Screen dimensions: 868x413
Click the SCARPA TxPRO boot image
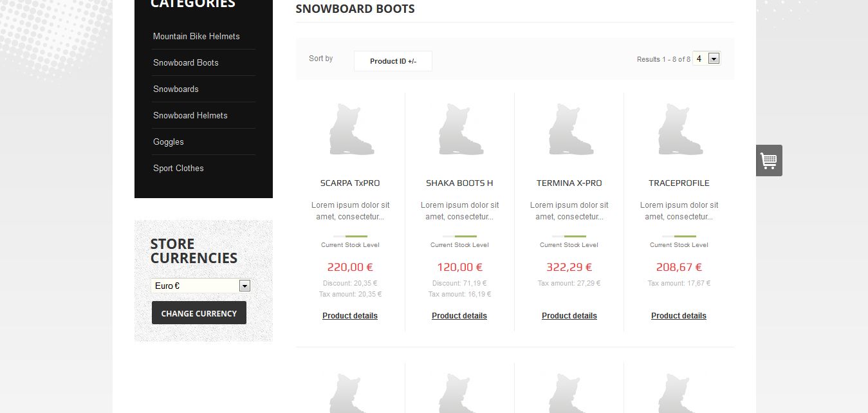pos(351,131)
